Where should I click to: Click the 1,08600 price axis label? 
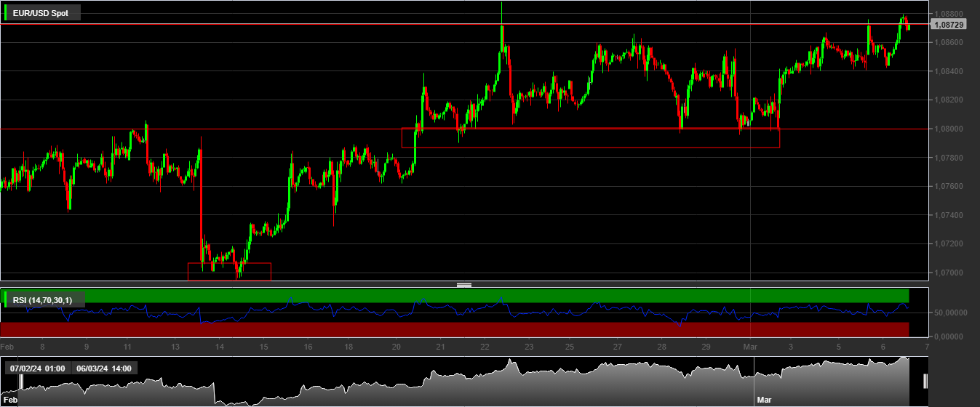coord(949,43)
